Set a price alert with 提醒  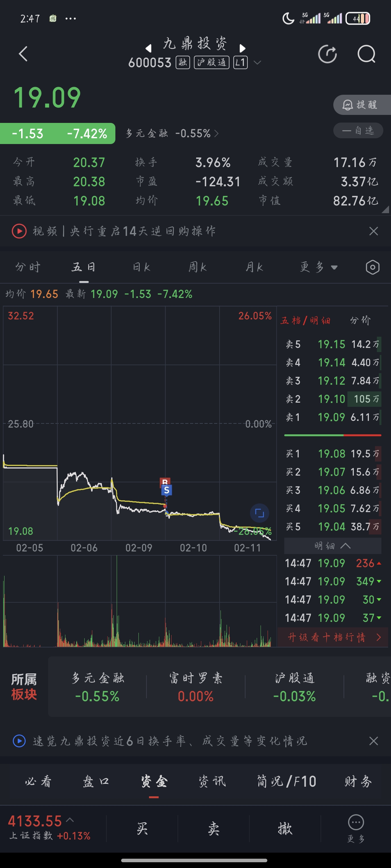click(x=361, y=105)
